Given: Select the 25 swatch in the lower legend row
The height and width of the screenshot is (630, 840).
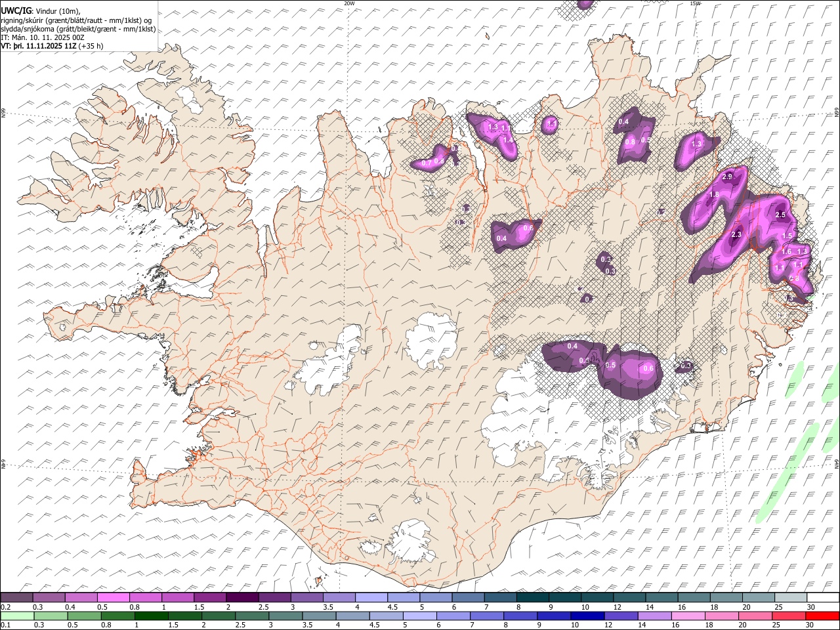Looking at the screenshot, I should (788, 616).
